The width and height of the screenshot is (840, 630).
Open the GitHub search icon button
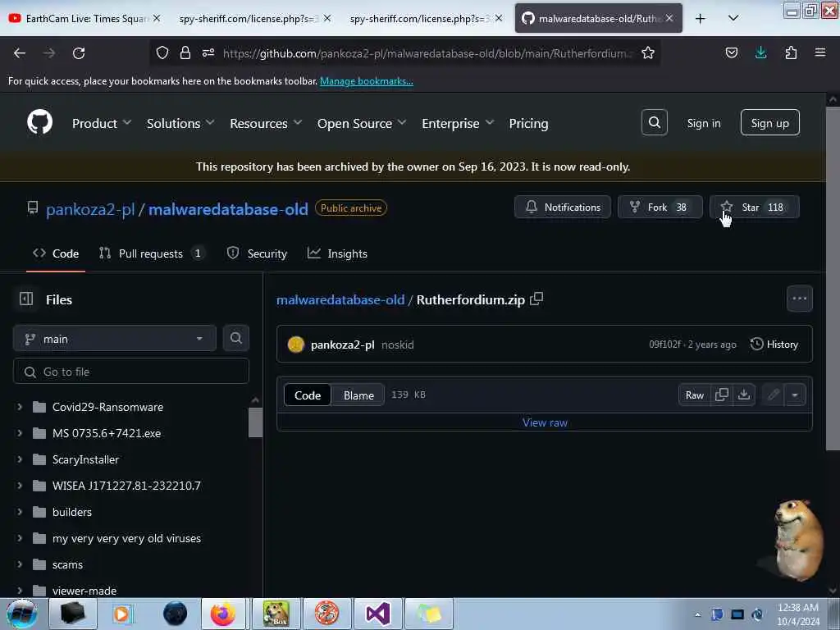[654, 123]
